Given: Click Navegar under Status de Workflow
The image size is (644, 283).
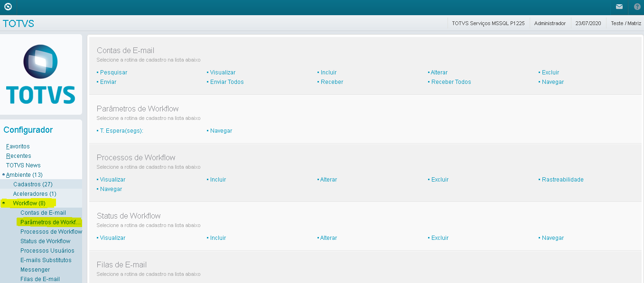Looking at the screenshot, I should [x=553, y=238].
